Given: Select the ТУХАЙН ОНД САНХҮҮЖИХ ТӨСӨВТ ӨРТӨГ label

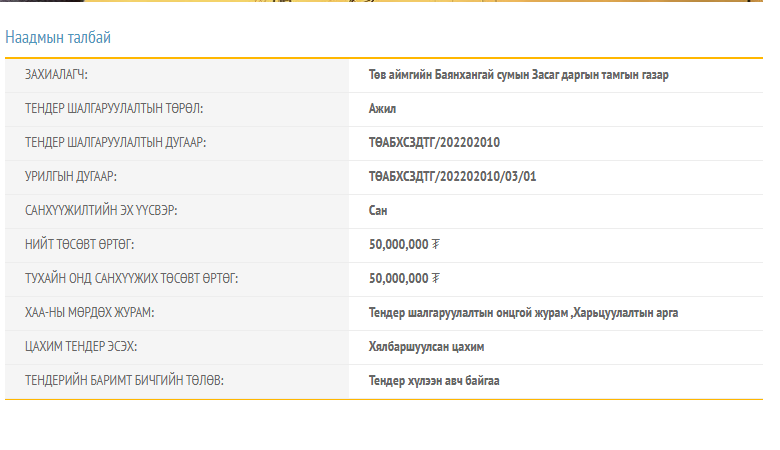Looking at the screenshot, I should (x=132, y=278).
